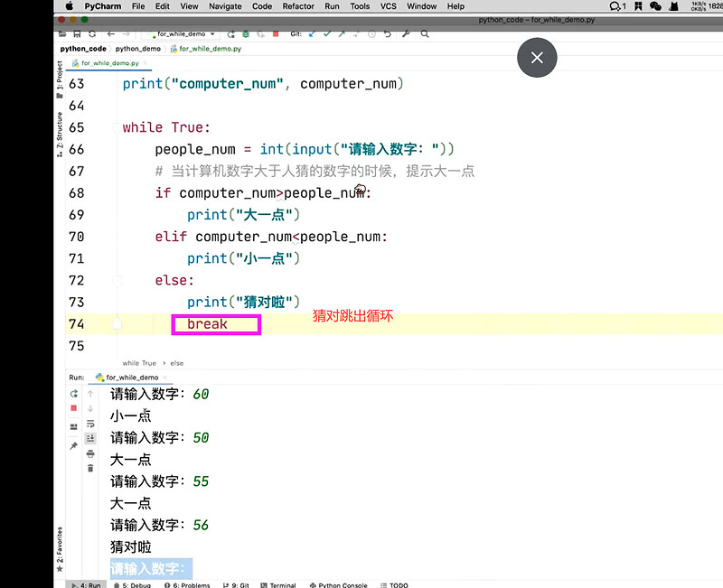
Task: Click the overlay X close button
Action: (537, 58)
